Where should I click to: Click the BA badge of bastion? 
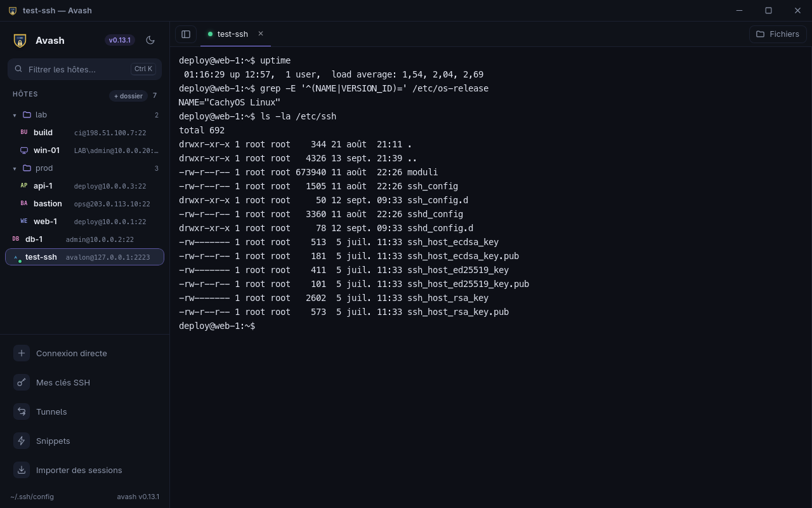(24, 203)
